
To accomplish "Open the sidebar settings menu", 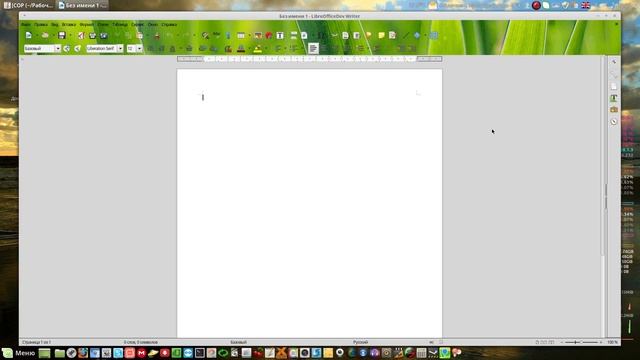I will (614, 62).
